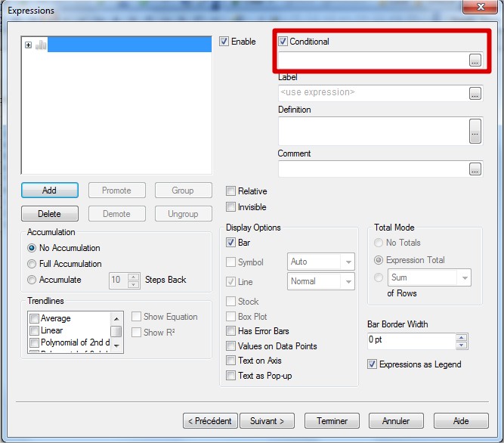Increase Bar Border Width value
Screen dimensions: 504x443
462,337
